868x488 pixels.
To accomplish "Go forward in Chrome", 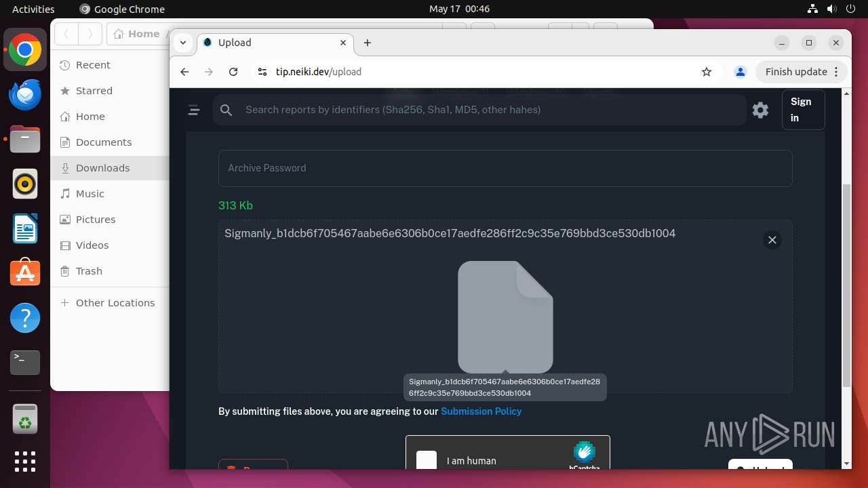I will pos(209,72).
